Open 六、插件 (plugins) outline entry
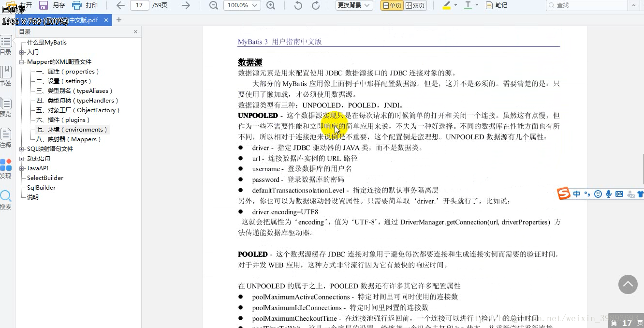The image size is (644, 328). click(x=63, y=120)
